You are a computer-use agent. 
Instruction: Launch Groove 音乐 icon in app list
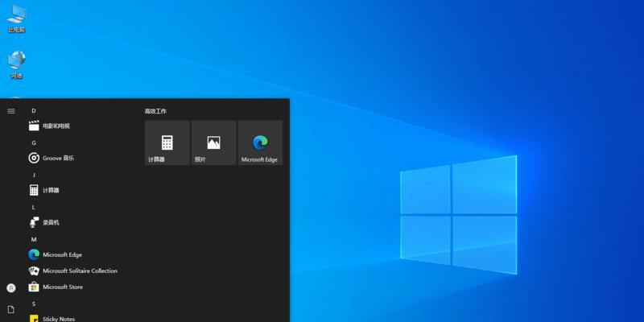click(34, 158)
